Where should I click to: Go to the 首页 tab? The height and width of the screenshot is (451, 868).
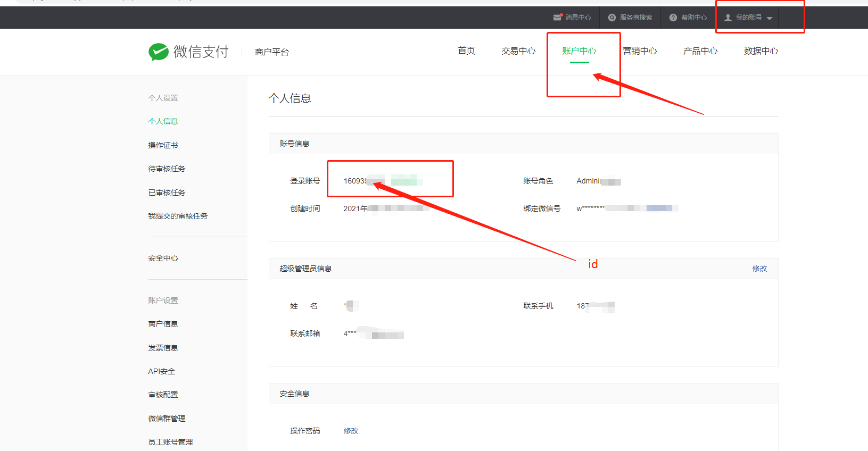466,51
